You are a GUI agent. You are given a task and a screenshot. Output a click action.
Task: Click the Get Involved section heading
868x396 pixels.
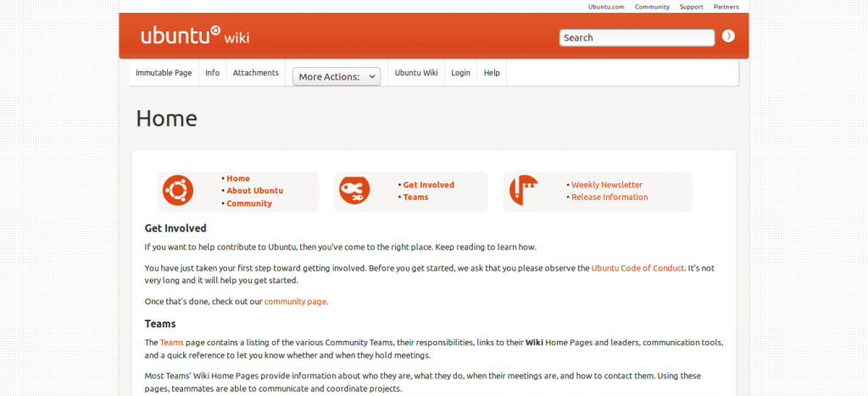click(175, 228)
